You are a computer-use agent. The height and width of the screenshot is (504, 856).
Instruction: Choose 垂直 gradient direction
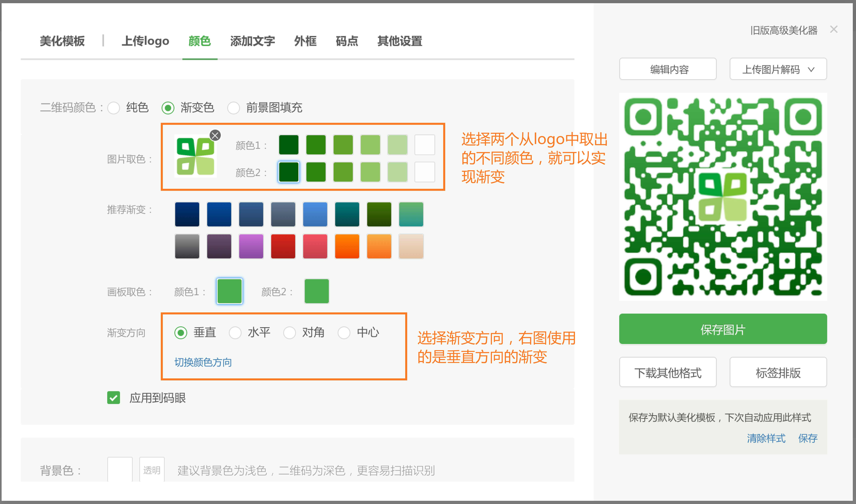click(x=181, y=333)
